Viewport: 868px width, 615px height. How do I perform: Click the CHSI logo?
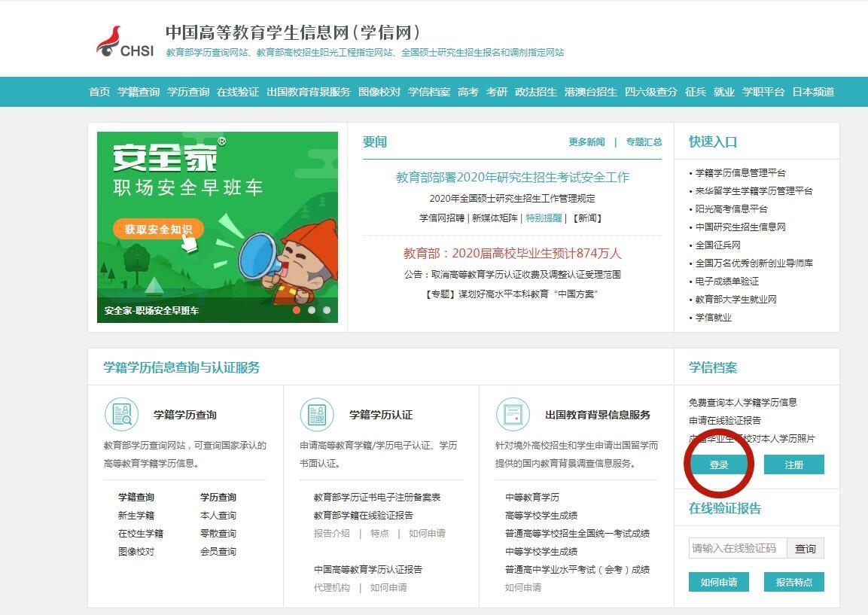click(125, 41)
